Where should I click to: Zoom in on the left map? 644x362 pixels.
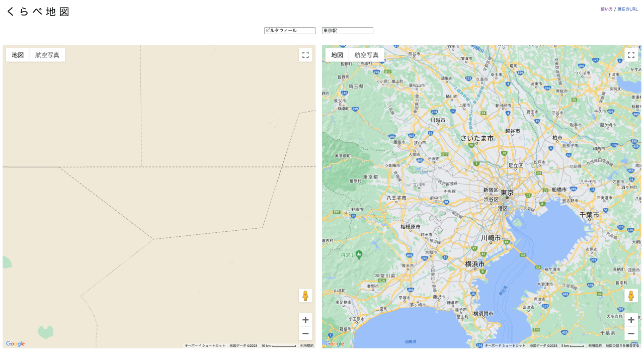point(305,320)
